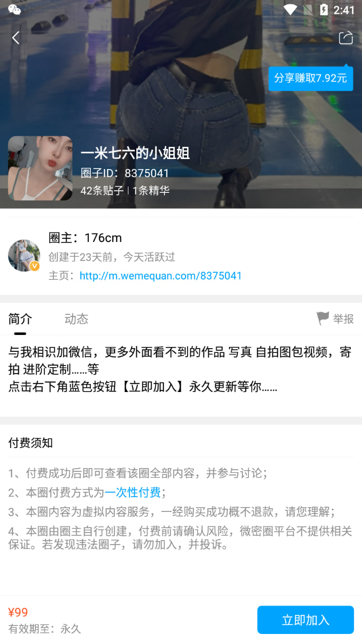The height and width of the screenshot is (644, 362).
Task: Tap the no-SIM signal icon
Action: tap(308, 10)
